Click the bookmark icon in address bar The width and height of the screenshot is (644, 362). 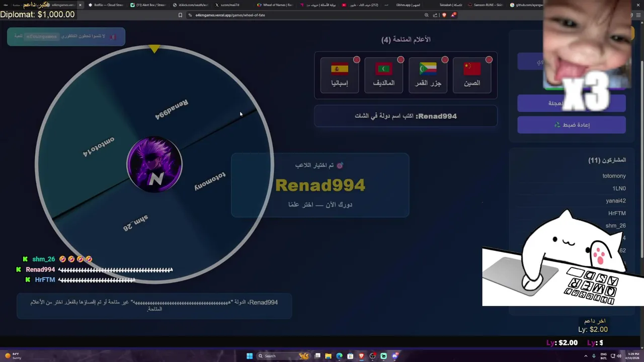[x=180, y=15]
